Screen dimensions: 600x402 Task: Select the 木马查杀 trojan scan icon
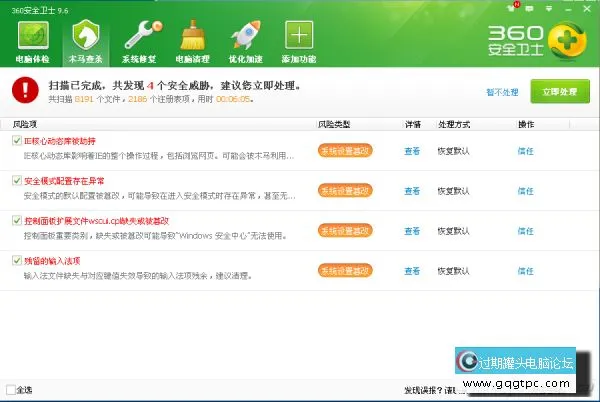[86, 42]
